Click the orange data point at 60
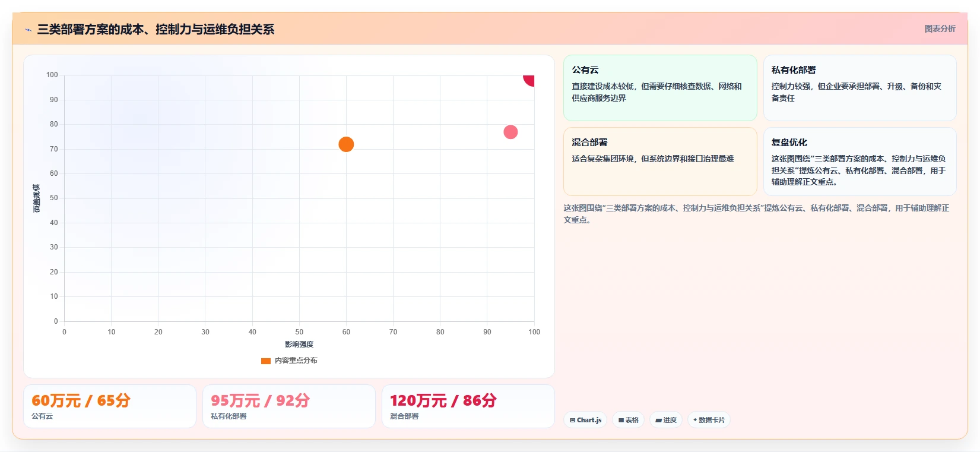The height and width of the screenshot is (452, 980). point(346,144)
